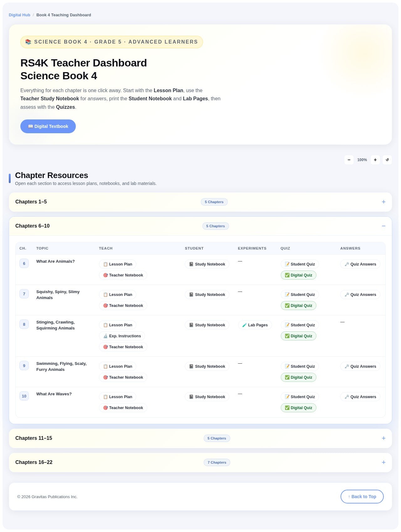Open Student Quiz for chapter 9
The image size is (401, 532).
click(300, 366)
